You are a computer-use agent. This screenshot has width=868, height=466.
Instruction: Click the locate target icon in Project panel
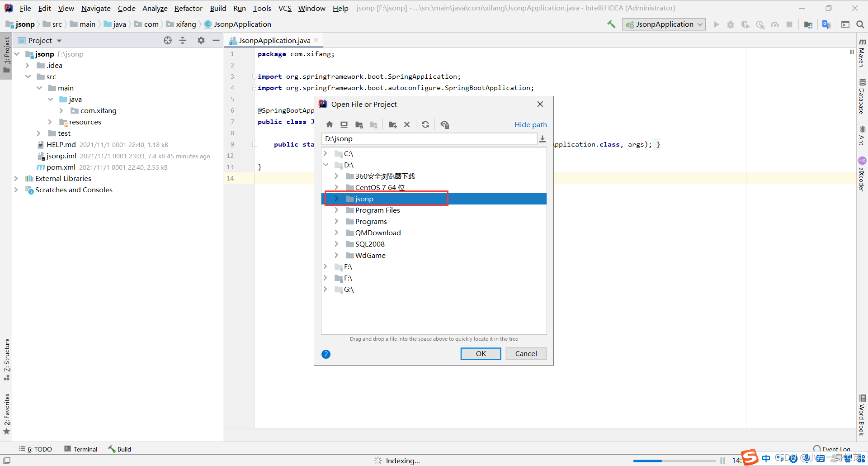(x=168, y=40)
